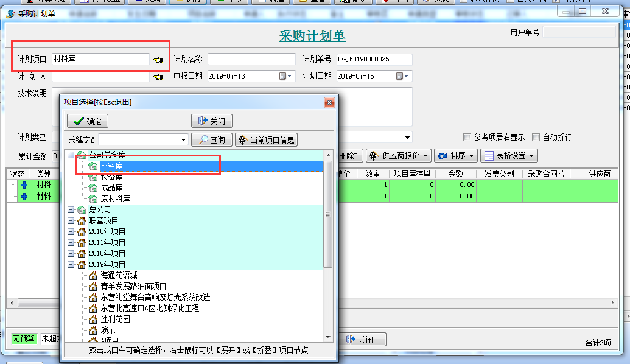Click the 成品库 warehouse icon in tree
Viewport: 630px width, 364px height.
coord(93,188)
